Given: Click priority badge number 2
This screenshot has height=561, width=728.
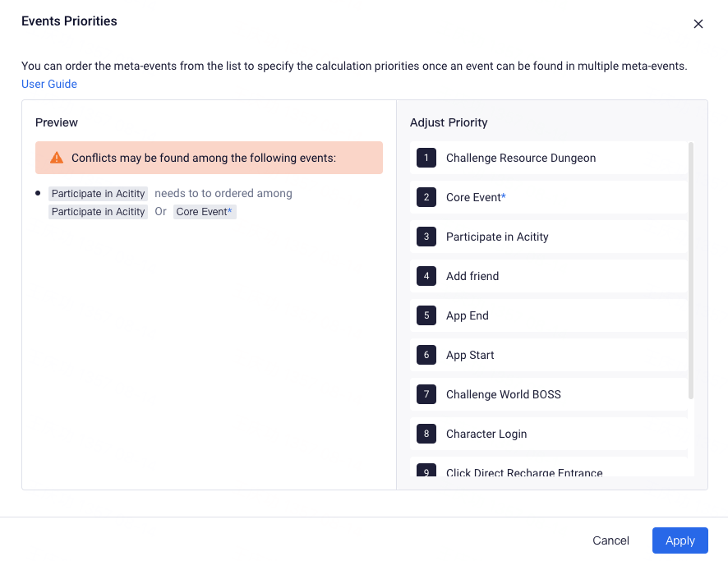Looking at the screenshot, I should [426, 197].
